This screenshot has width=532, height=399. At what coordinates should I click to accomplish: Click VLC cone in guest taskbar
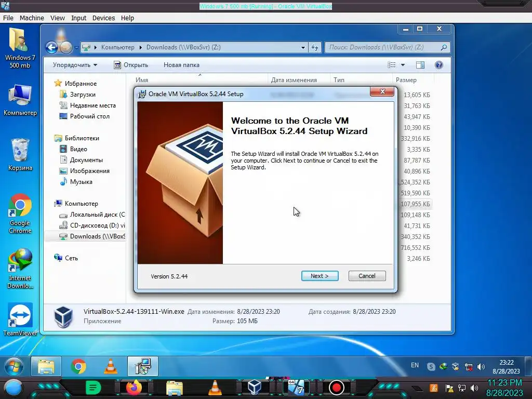click(x=110, y=366)
